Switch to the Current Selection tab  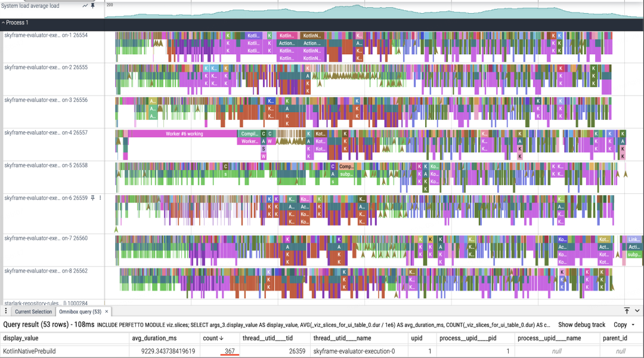33,311
